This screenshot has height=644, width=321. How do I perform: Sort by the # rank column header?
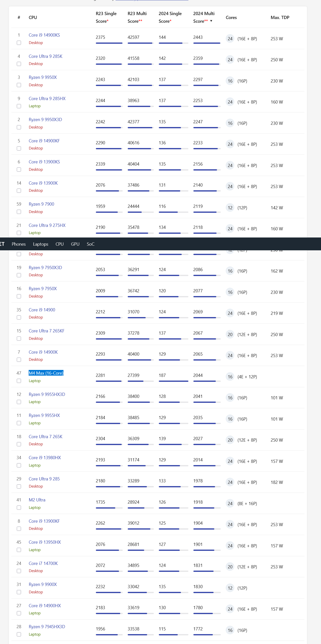click(x=19, y=18)
